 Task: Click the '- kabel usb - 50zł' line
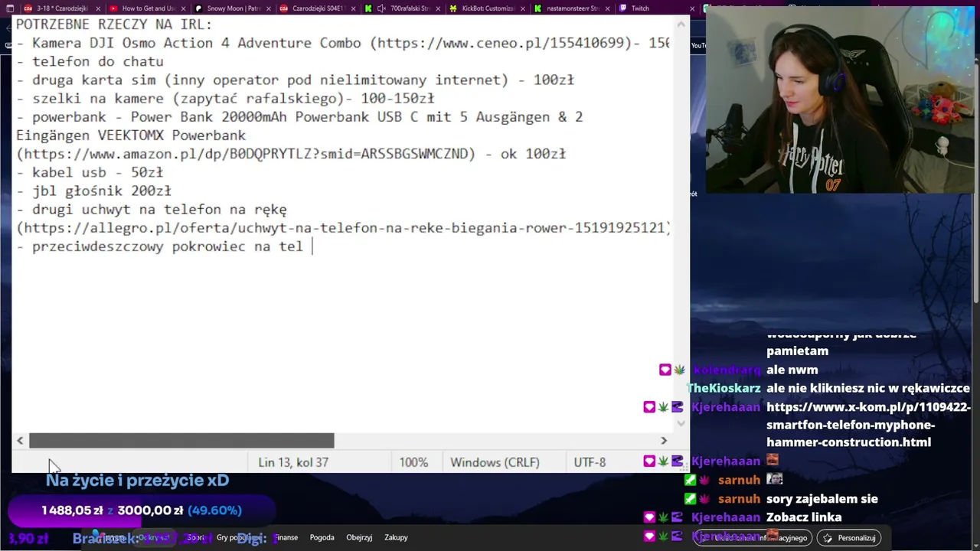(x=90, y=173)
